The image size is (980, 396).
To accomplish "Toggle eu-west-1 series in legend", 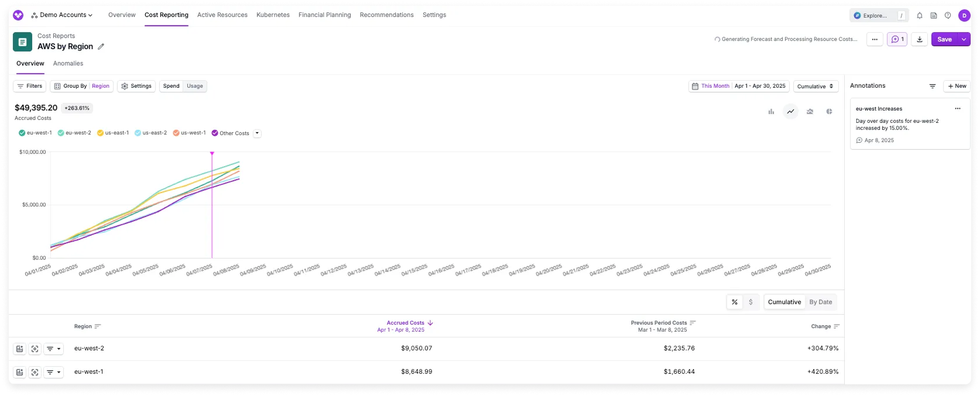I will pos(35,133).
